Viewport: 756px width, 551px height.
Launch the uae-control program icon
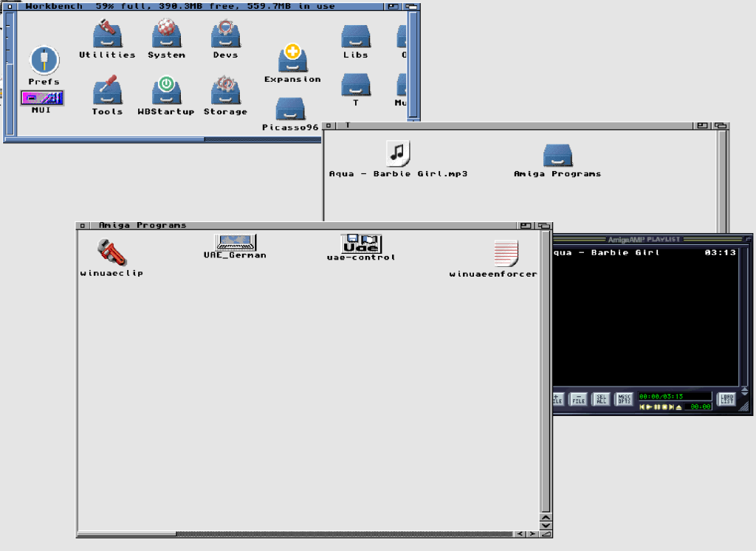(x=361, y=243)
